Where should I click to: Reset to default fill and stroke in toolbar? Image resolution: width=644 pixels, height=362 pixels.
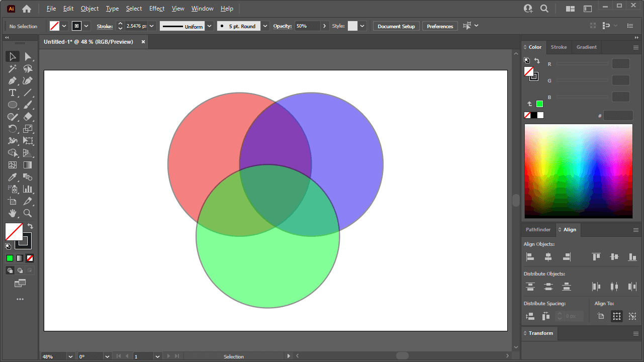(x=8, y=246)
